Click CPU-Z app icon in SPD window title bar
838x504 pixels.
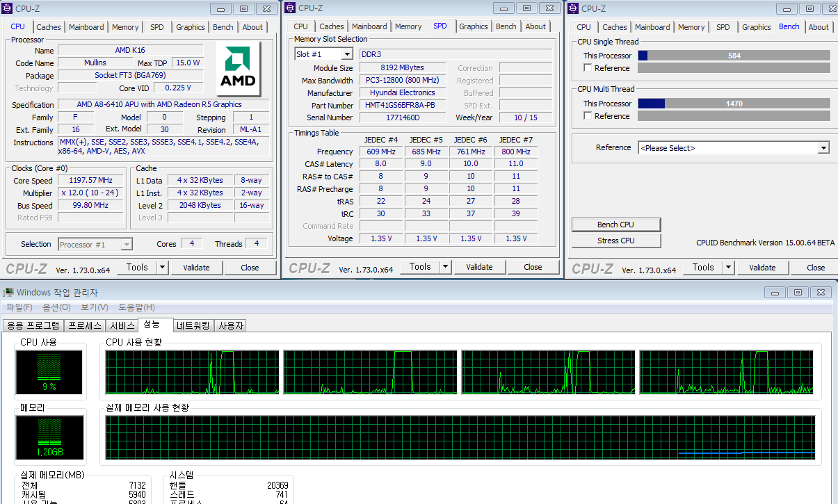(291, 8)
